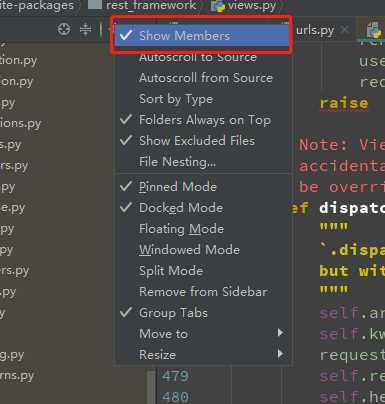Switch to the urls.py tab
Image resolution: width=385 pixels, height=404 pixels.
[315, 30]
